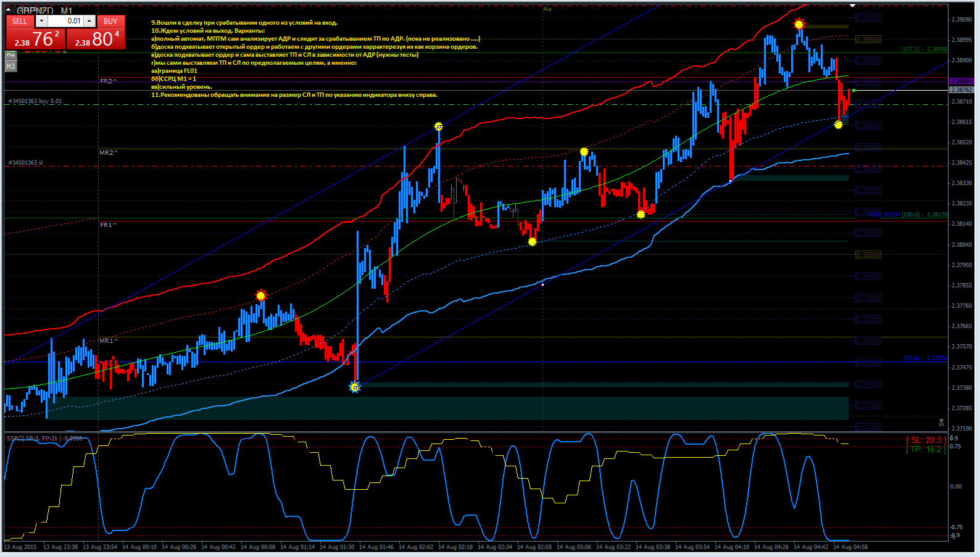The height and width of the screenshot is (557, 980).
Task: Click the 2.39100 price level box
Action: pos(868,18)
